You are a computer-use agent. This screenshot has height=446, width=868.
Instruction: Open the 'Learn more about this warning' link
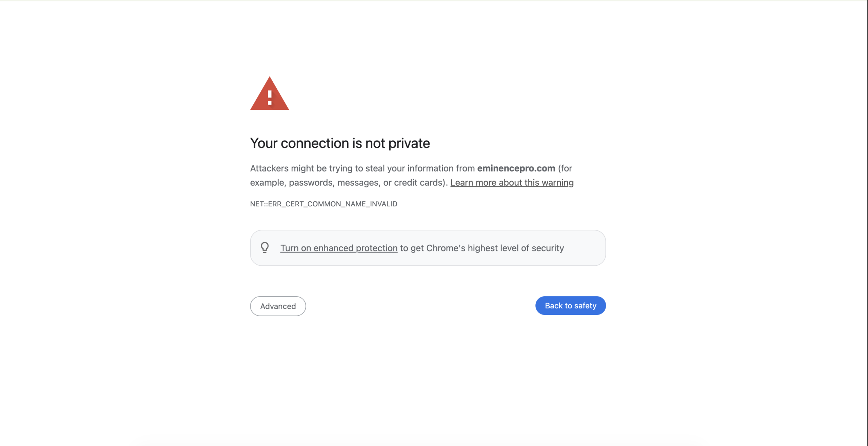(x=512, y=183)
